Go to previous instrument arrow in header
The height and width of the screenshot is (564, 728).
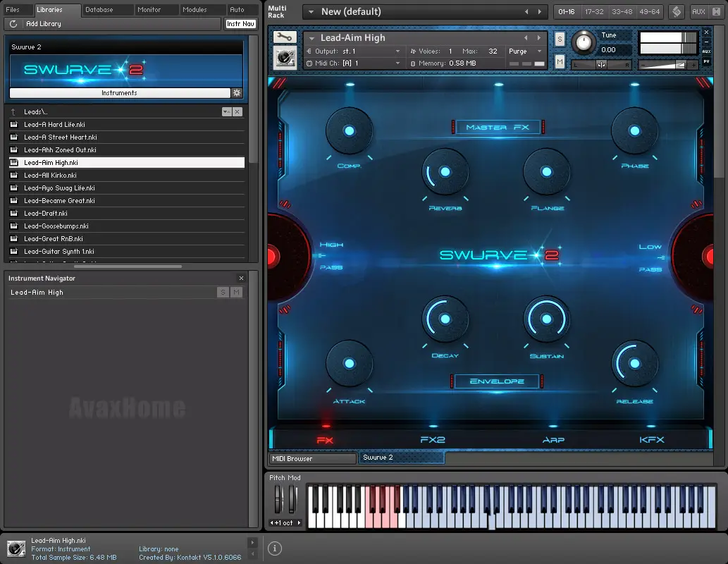526,37
